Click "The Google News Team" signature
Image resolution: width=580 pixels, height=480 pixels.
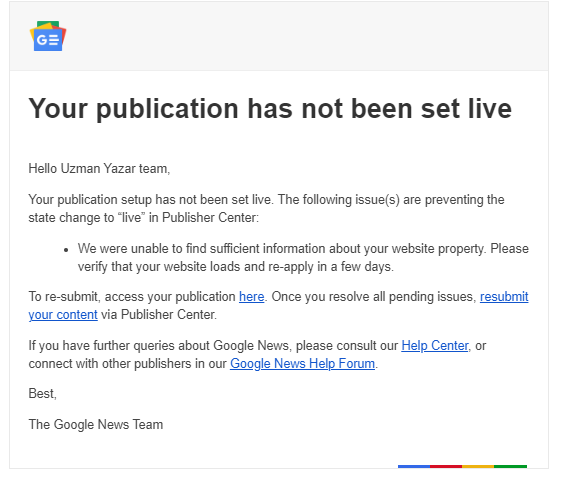(x=96, y=425)
